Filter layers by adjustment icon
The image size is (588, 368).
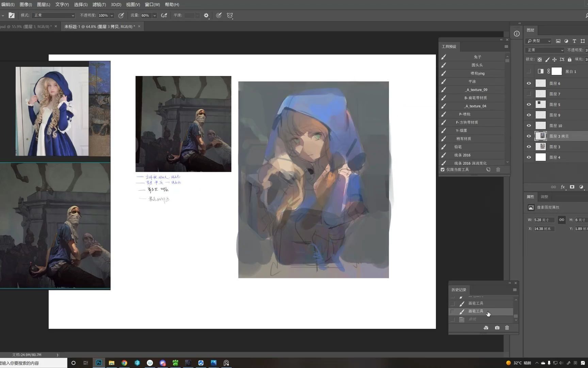click(566, 41)
